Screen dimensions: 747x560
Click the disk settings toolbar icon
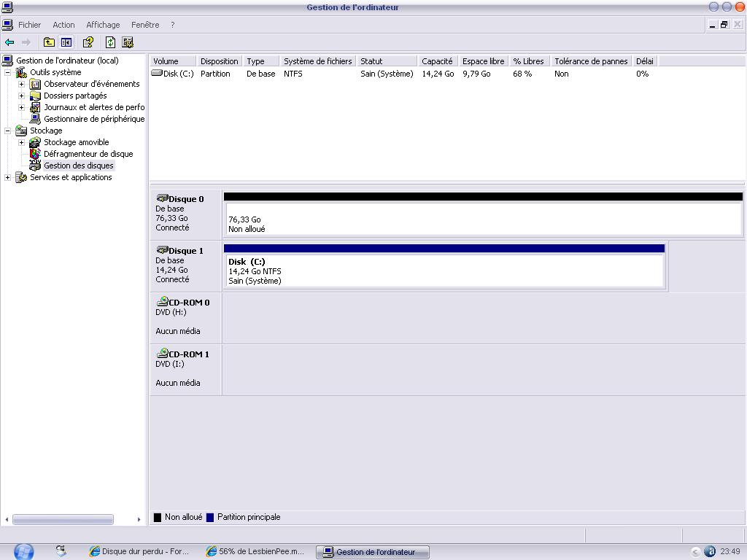[128, 42]
